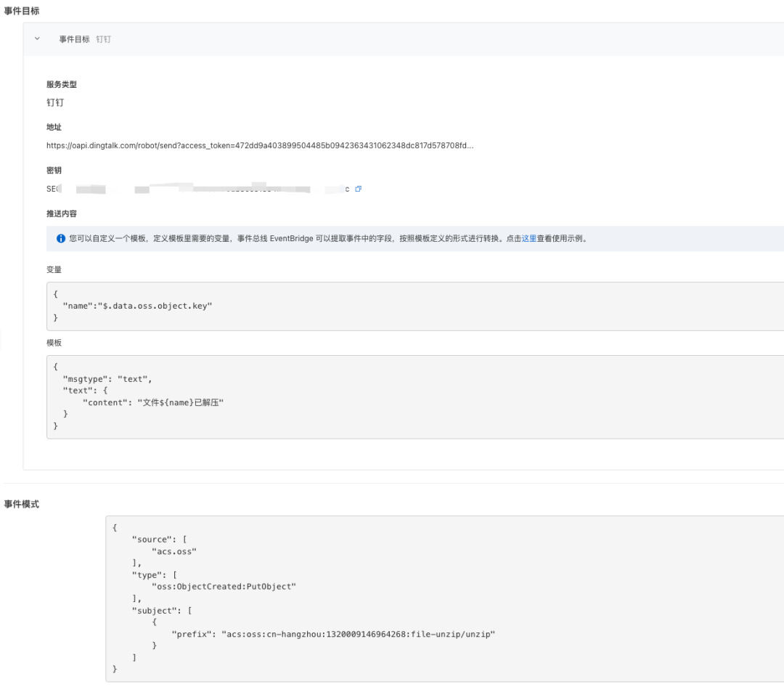The image size is (784, 700).
Task: Click the 模板 label above template editor
Action: click(54, 343)
